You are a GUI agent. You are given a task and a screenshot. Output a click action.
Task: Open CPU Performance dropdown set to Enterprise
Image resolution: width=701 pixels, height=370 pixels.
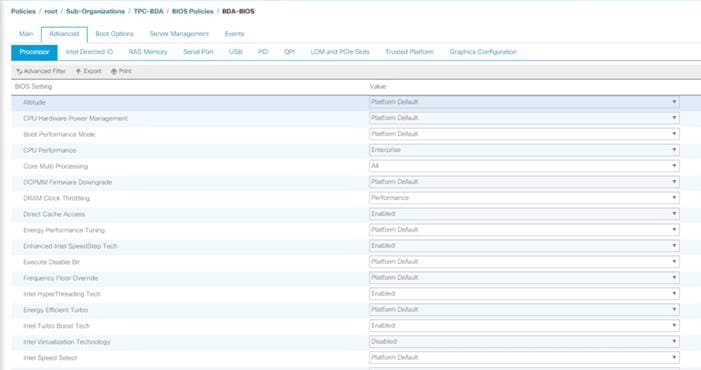click(x=524, y=150)
